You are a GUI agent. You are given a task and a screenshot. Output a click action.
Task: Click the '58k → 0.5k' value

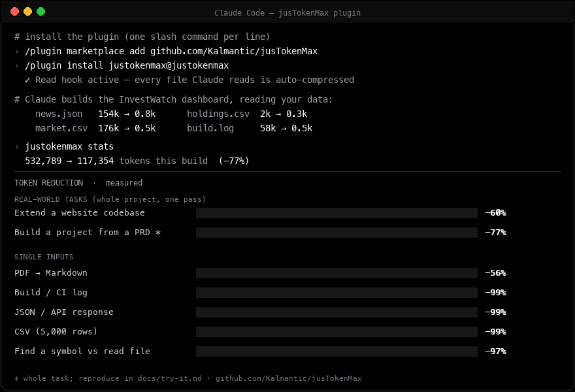click(x=286, y=128)
